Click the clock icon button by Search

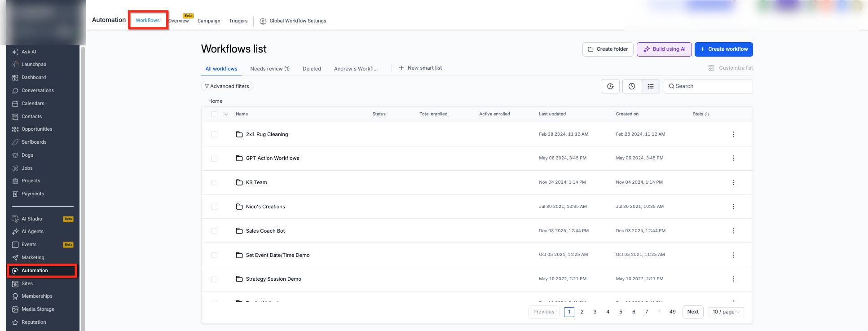pos(632,86)
